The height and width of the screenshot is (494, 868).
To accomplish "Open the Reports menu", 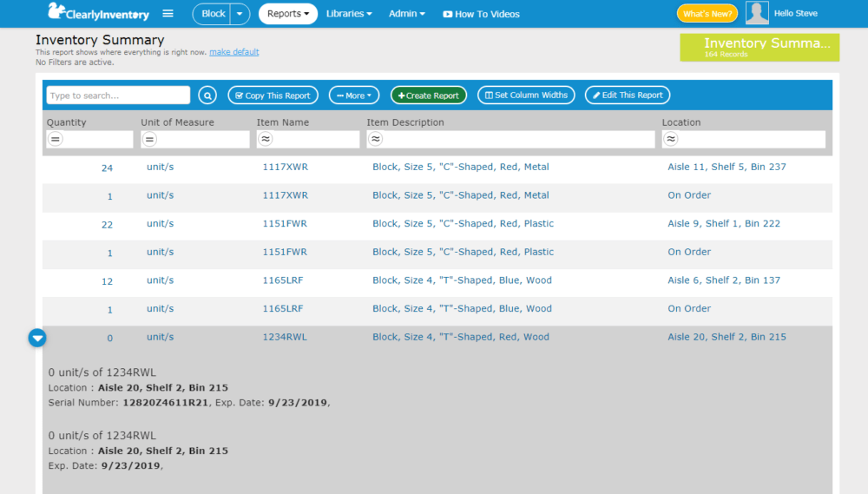I will [288, 14].
